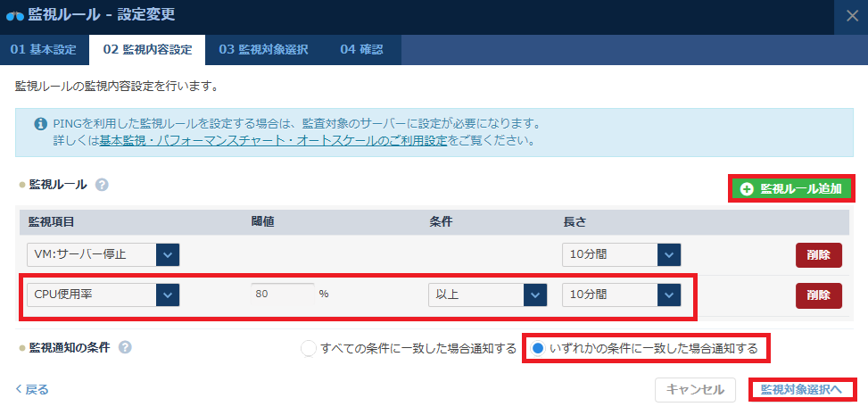
Task: Select いずれかの条件に一致した場合通知する radio option
Action: pyautogui.click(x=538, y=348)
